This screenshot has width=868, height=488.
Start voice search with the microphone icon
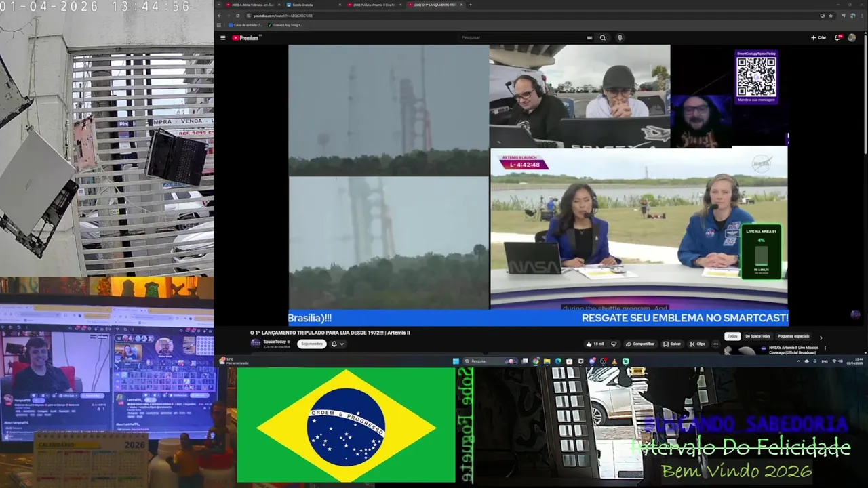620,38
